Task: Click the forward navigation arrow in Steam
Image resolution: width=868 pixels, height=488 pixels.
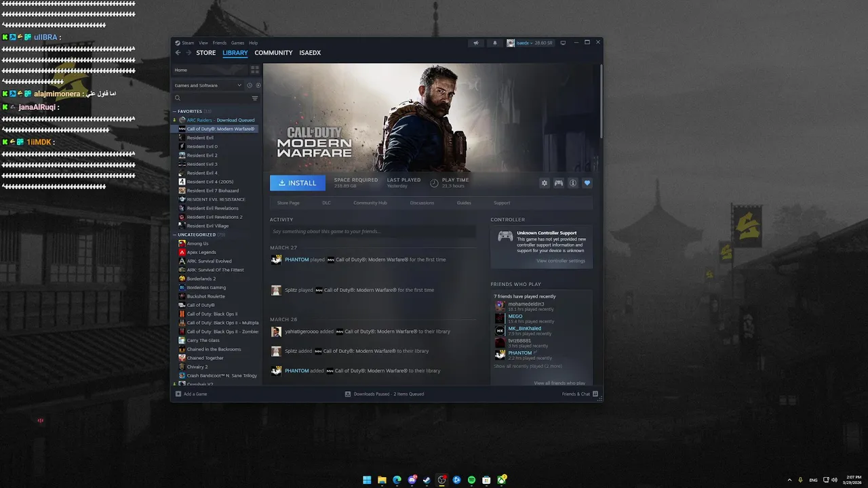Action: tap(189, 53)
